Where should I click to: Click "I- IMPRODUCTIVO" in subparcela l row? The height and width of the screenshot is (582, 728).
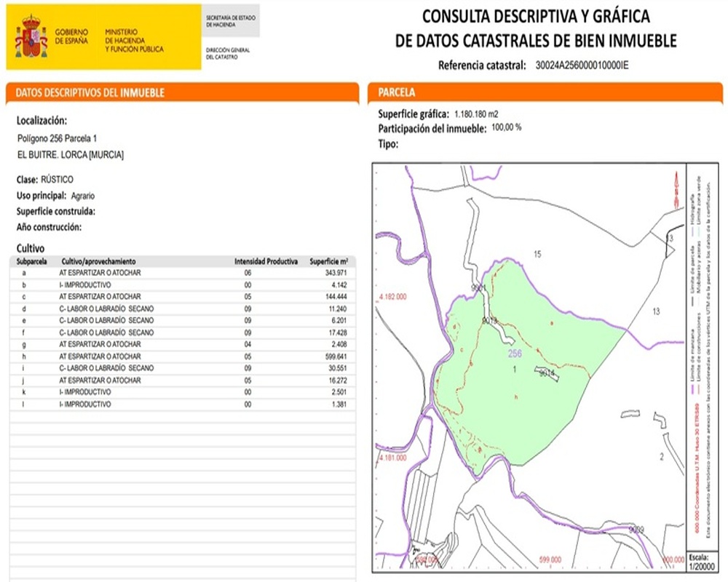pyautogui.click(x=85, y=404)
